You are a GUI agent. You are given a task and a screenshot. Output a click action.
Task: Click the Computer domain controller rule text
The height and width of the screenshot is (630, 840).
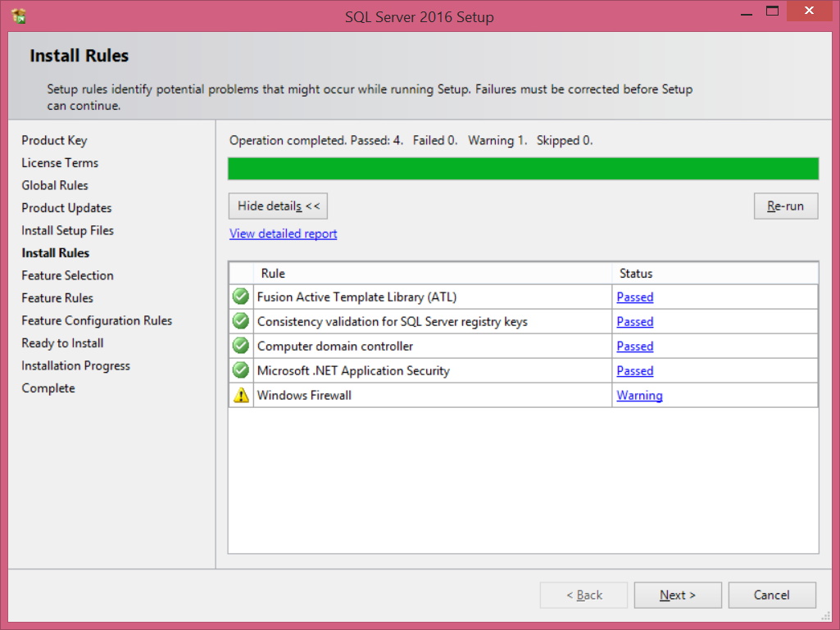tap(335, 346)
